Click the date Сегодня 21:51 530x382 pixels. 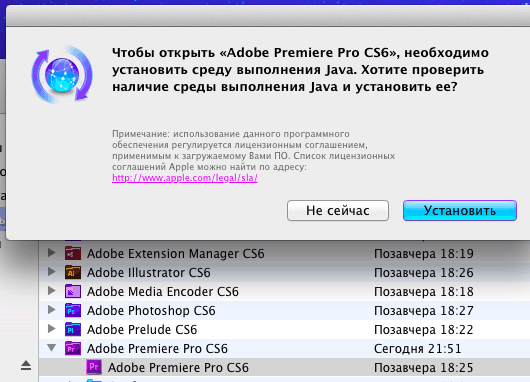418,349
